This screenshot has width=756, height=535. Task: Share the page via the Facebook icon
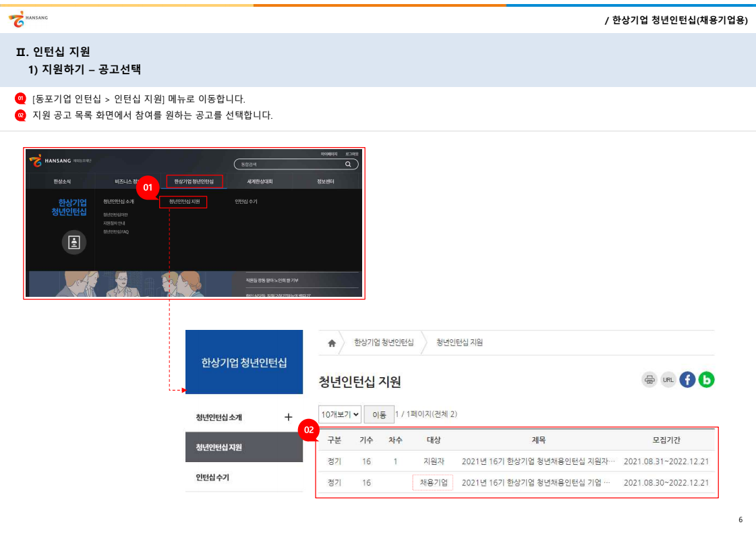click(687, 380)
